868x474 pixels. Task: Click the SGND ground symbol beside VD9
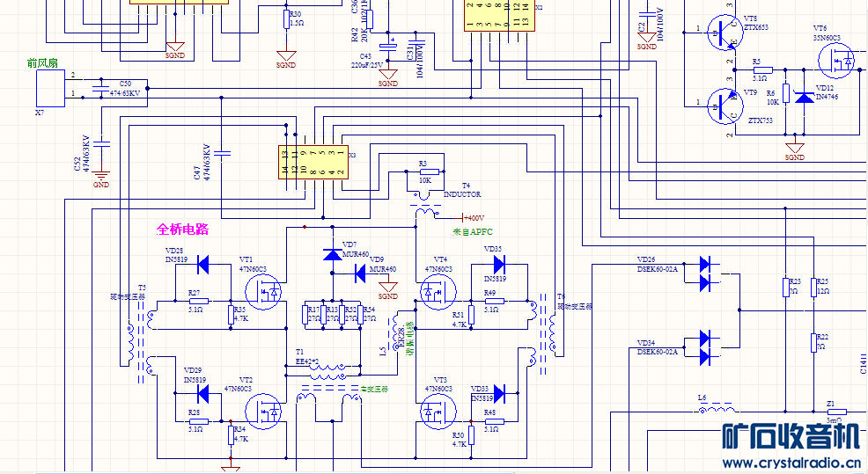[388, 290]
